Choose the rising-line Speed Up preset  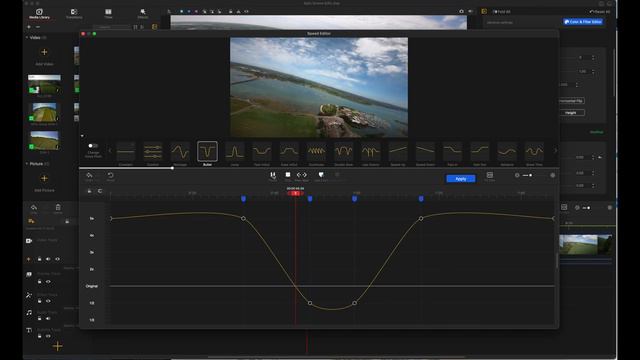(398, 152)
